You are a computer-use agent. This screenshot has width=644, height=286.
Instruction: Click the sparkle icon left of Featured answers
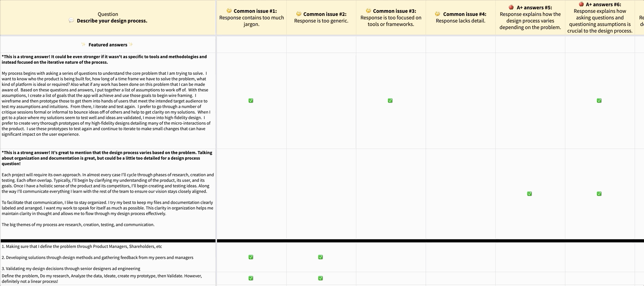coord(84,45)
